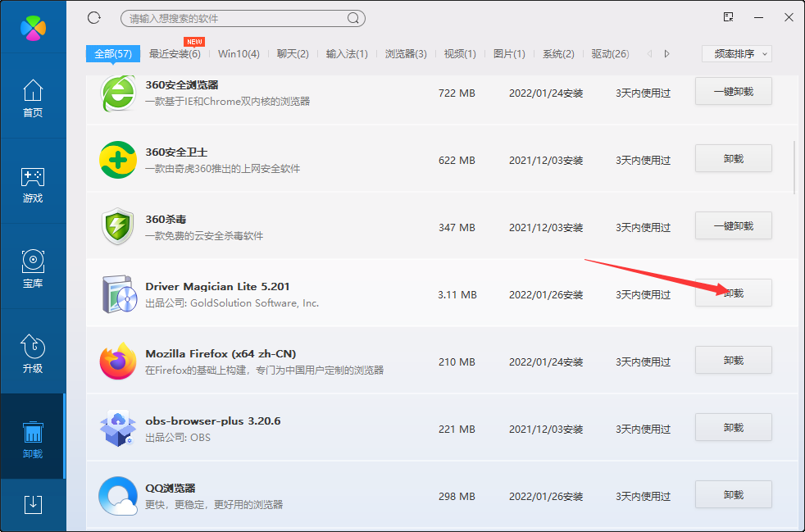The image size is (805, 532).
Task: Click the obs-browser-plus package icon
Action: tap(117, 428)
